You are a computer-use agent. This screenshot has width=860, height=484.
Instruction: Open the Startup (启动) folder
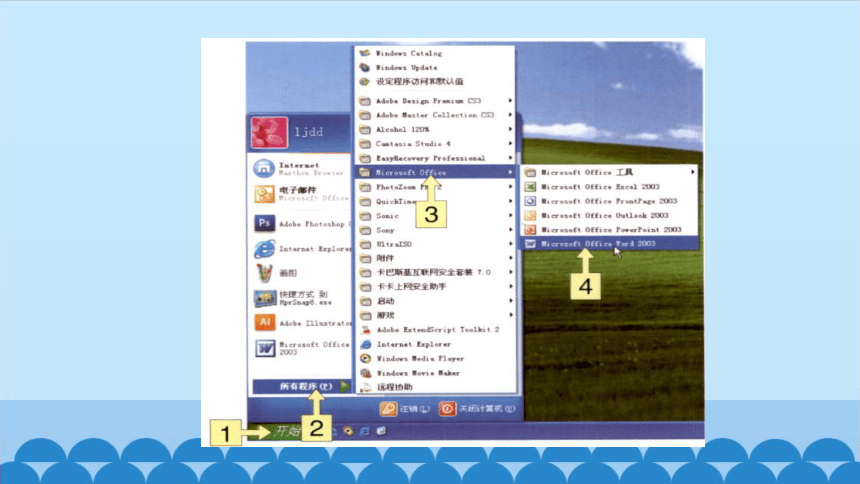pos(435,301)
